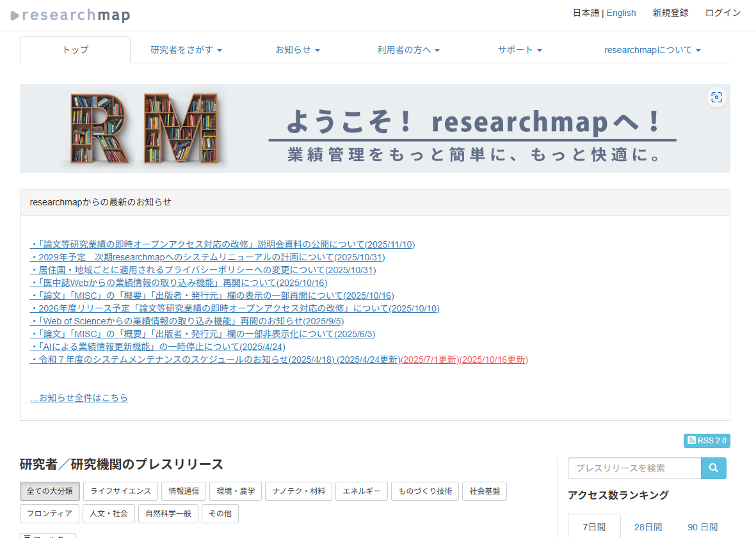Expand the 研究者をさがす dropdown menu
Image resolution: width=756 pixels, height=538 pixels.
click(186, 50)
